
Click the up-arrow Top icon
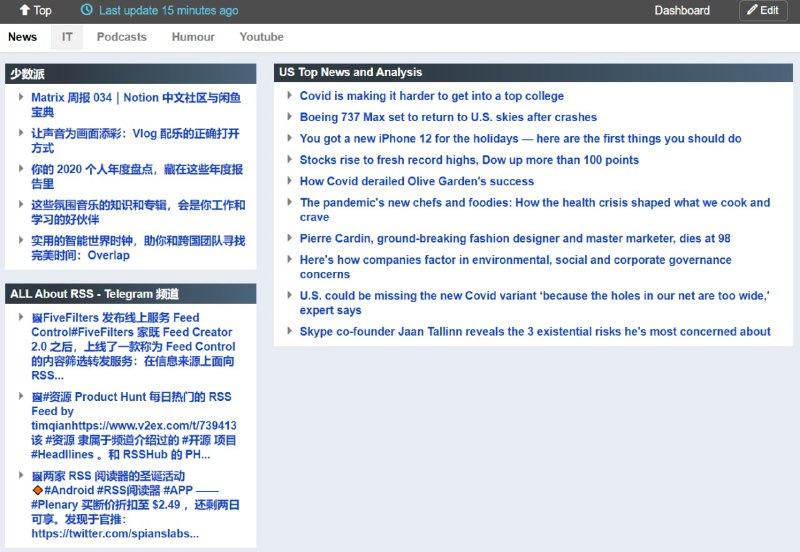25,10
